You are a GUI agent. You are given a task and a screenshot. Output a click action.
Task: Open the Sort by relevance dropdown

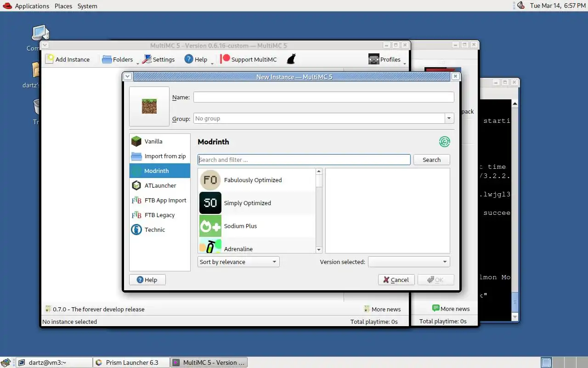pyautogui.click(x=238, y=262)
